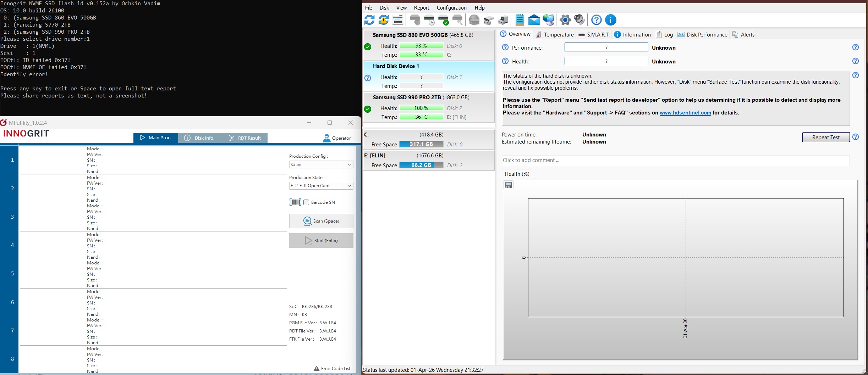Click the blue envelope send report icon

click(x=534, y=20)
